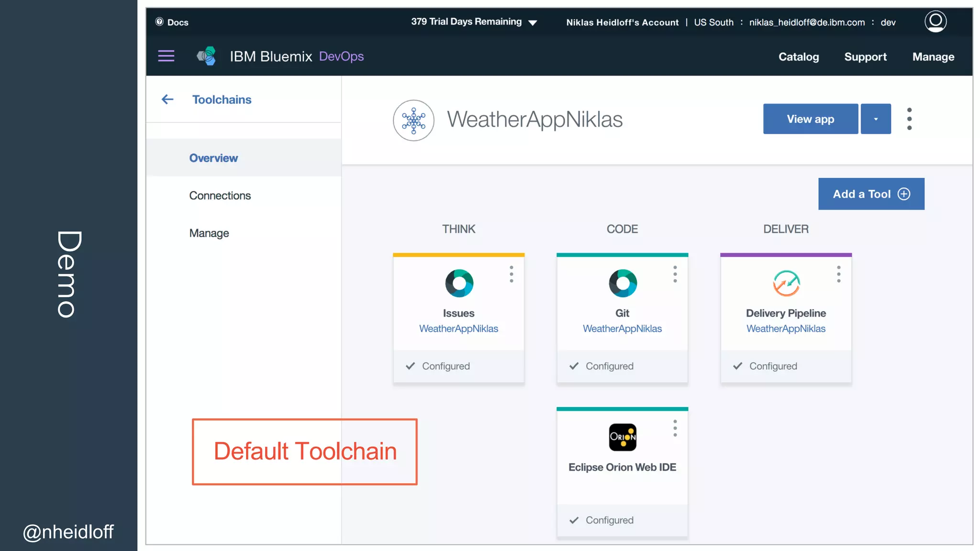This screenshot has height=551, width=980.
Task: Click the DELIVER column heading
Action: [x=786, y=229]
